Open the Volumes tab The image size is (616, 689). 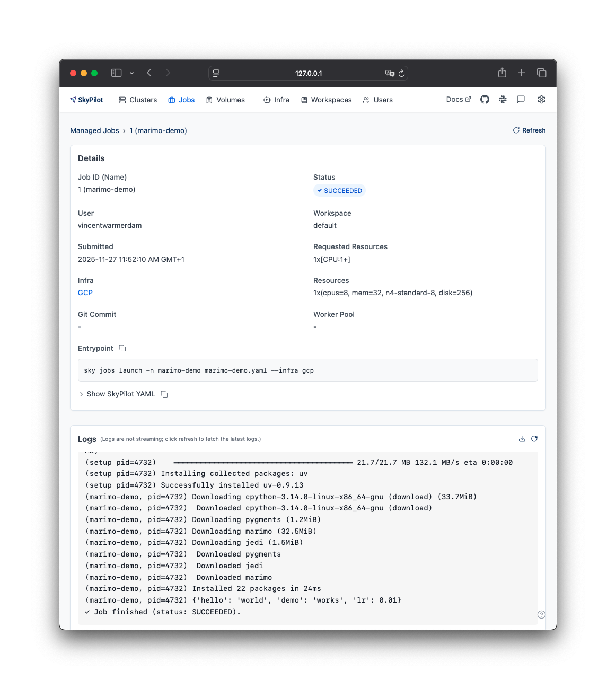[225, 100]
